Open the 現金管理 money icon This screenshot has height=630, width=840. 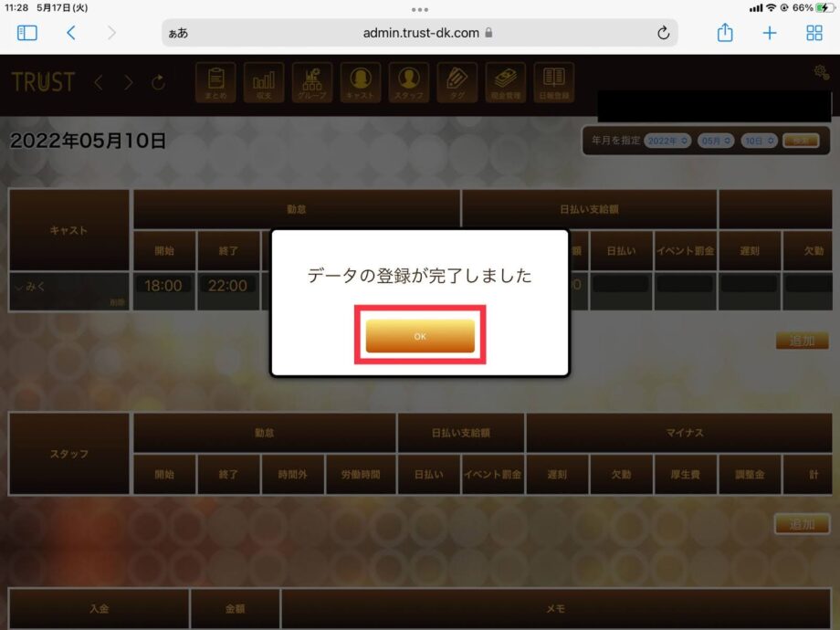[x=506, y=82]
